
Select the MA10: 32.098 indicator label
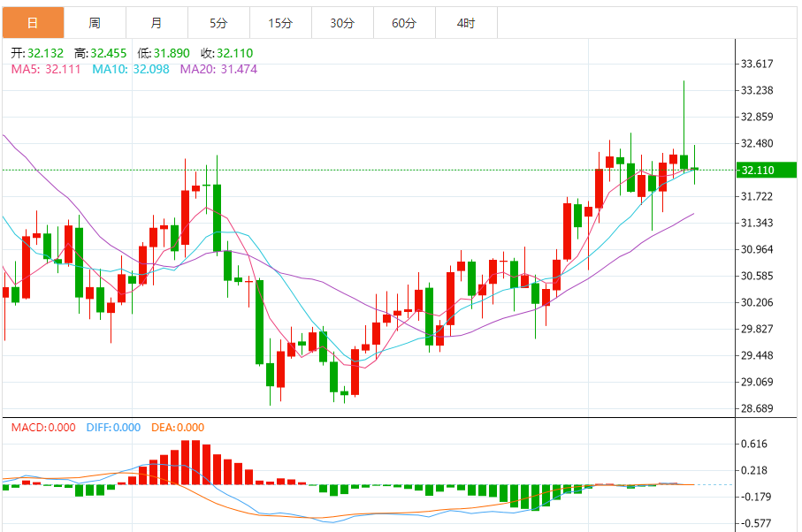[x=131, y=69]
